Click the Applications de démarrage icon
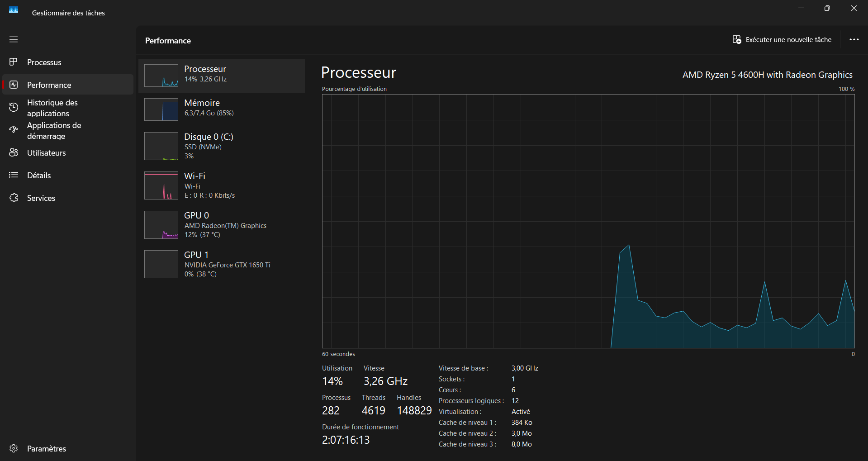The image size is (868, 461). coord(14,130)
